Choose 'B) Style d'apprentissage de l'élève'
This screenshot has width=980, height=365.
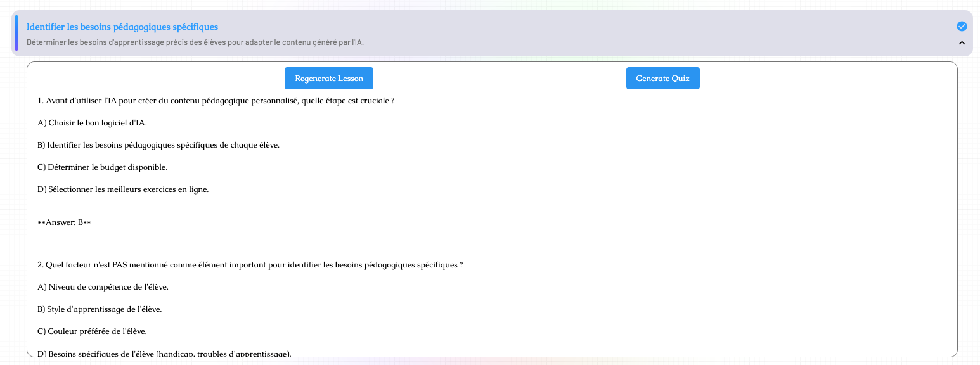[x=100, y=309]
